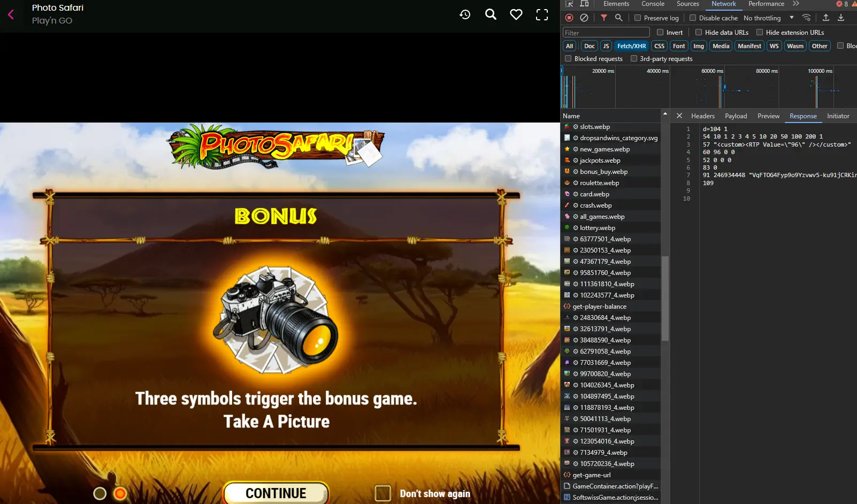Image resolution: width=857 pixels, height=504 pixels.
Task: Select the dropsandwins_category.svg request
Action: [x=610, y=138]
